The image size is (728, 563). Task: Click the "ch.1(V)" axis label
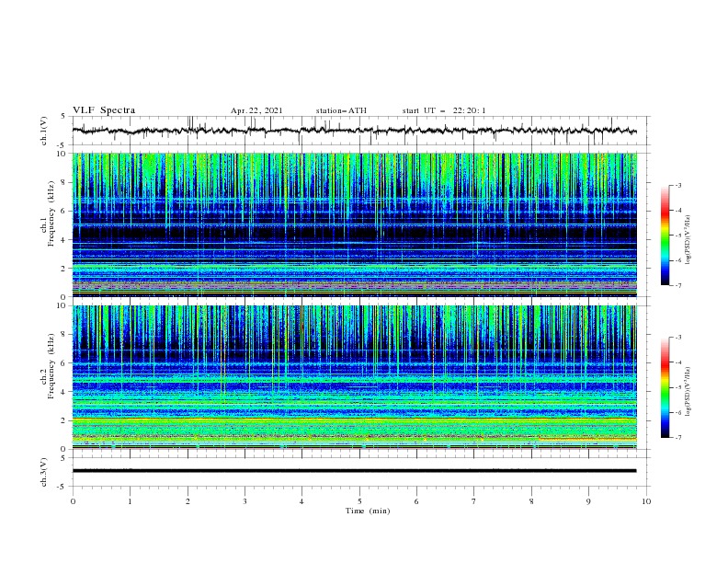tap(43, 131)
